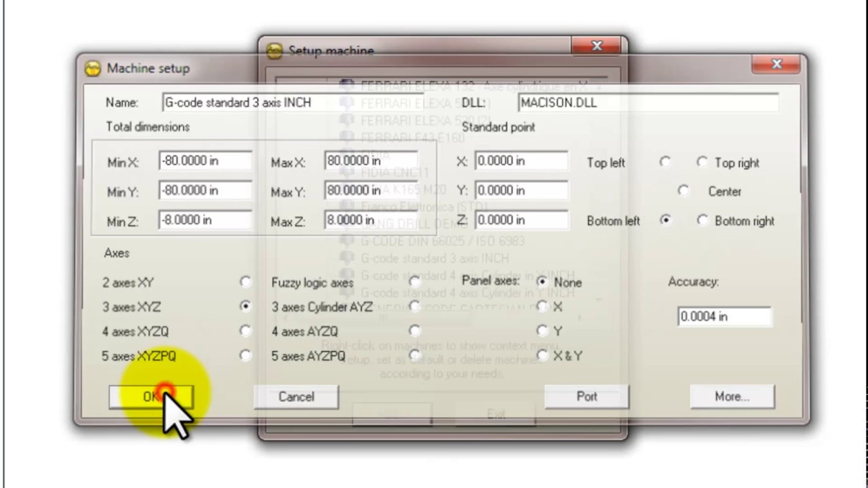Click the Machine setup title icon
Image resolution: width=868 pixels, height=488 pixels.
pyautogui.click(x=93, y=68)
